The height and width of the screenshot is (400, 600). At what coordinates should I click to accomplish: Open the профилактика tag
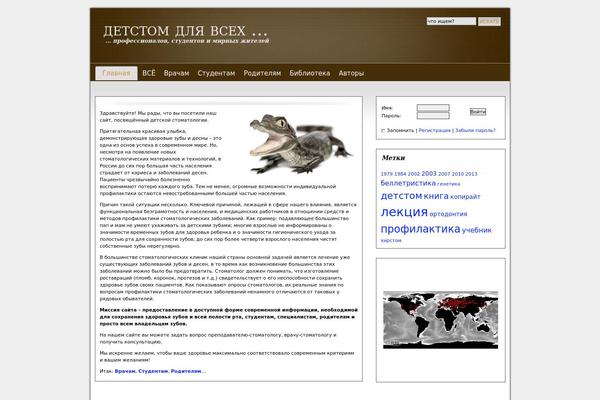[420, 229]
